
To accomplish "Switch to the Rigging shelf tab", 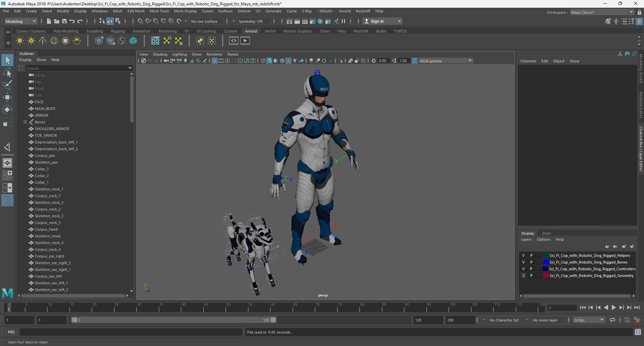I will point(118,31).
